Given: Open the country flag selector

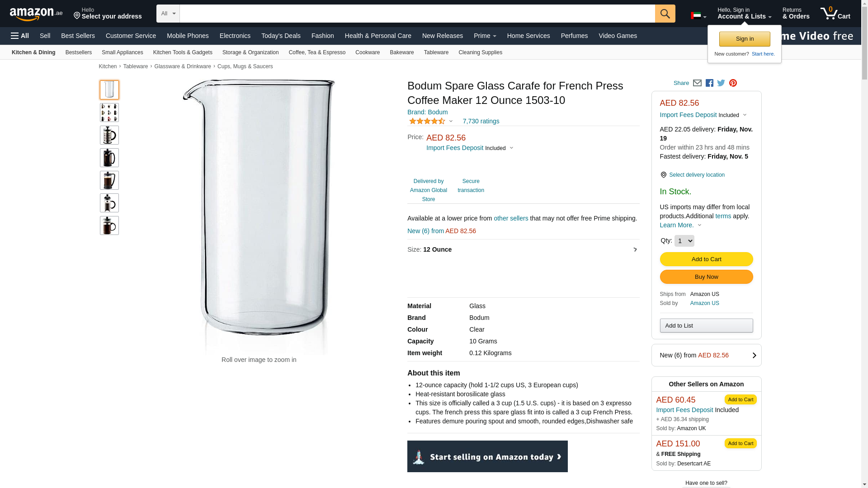Looking at the screenshot, I should click(x=698, y=16).
